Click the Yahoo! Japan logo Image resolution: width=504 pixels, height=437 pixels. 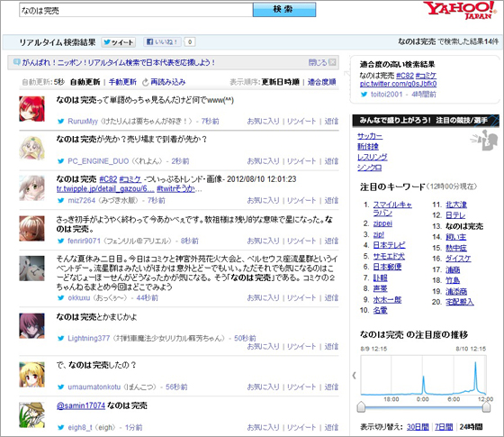(x=460, y=10)
